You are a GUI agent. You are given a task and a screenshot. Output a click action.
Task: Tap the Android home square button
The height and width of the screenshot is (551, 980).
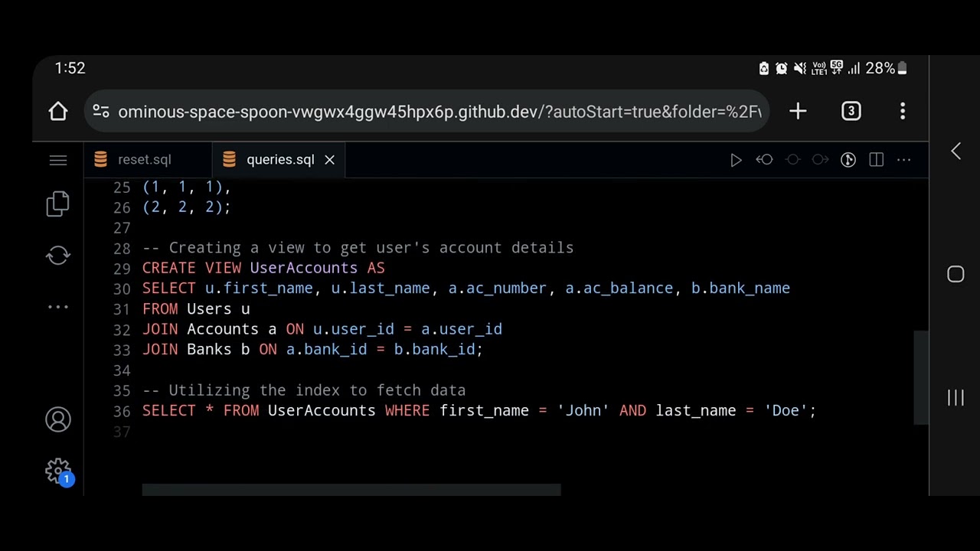coord(955,275)
